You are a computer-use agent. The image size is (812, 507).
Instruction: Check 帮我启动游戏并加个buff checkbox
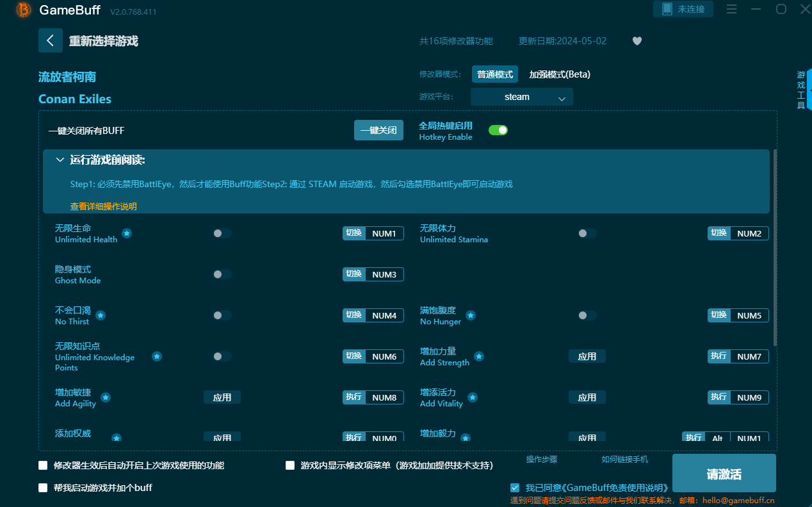click(43, 488)
